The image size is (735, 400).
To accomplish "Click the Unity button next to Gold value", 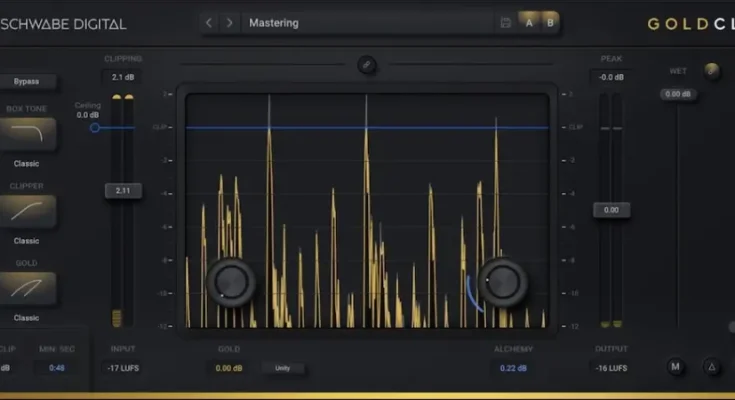I will point(284,368).
